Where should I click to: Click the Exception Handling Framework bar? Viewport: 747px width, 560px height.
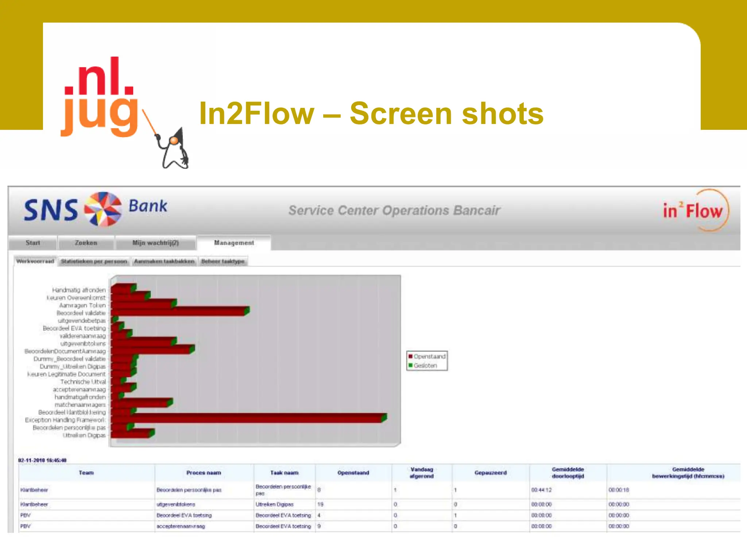pos(248,419)
